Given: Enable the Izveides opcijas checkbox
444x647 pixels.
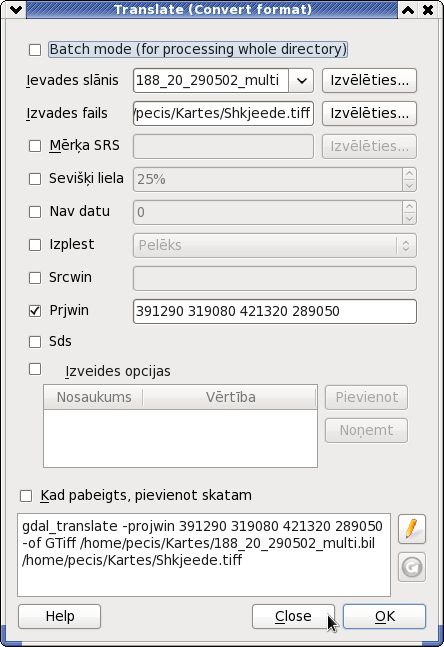Looking at the screenshot, I should [35, 369].
